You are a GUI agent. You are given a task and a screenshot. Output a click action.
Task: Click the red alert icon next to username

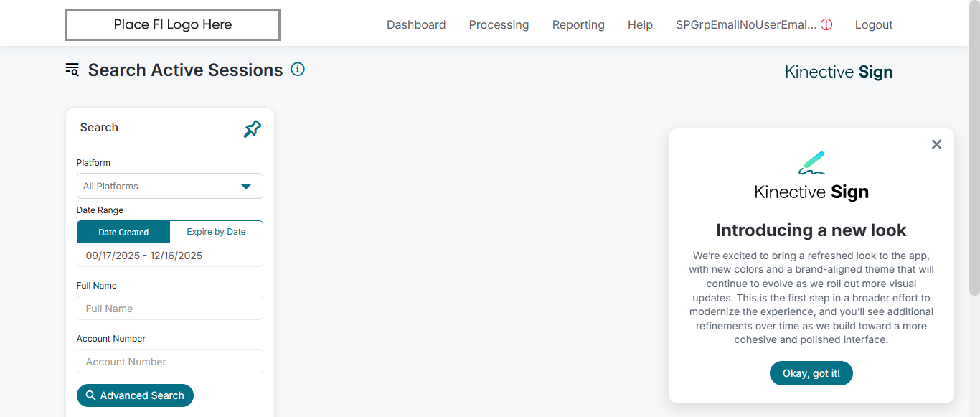(826, 24)
